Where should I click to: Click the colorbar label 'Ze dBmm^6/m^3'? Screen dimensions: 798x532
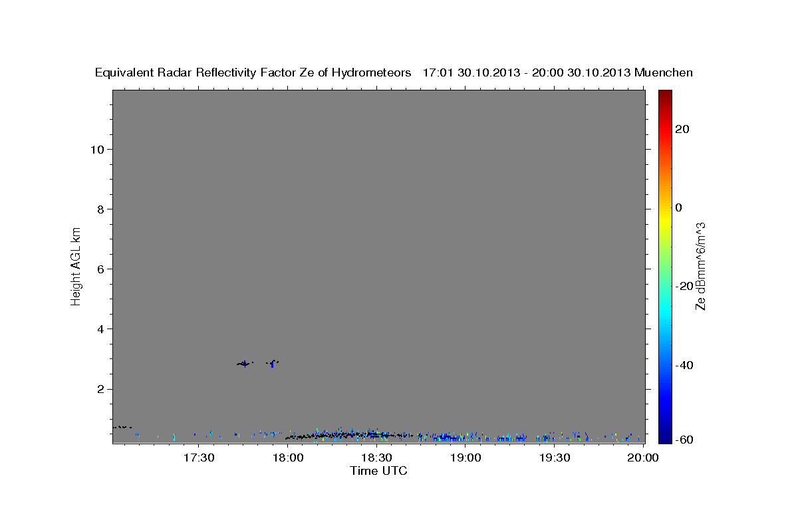point(700,266)
